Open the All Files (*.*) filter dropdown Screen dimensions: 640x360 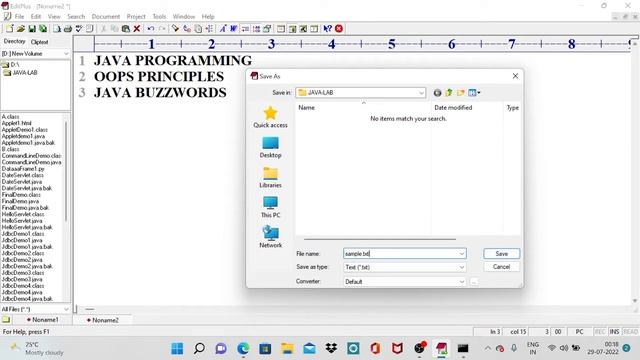[x=66, y=309]
